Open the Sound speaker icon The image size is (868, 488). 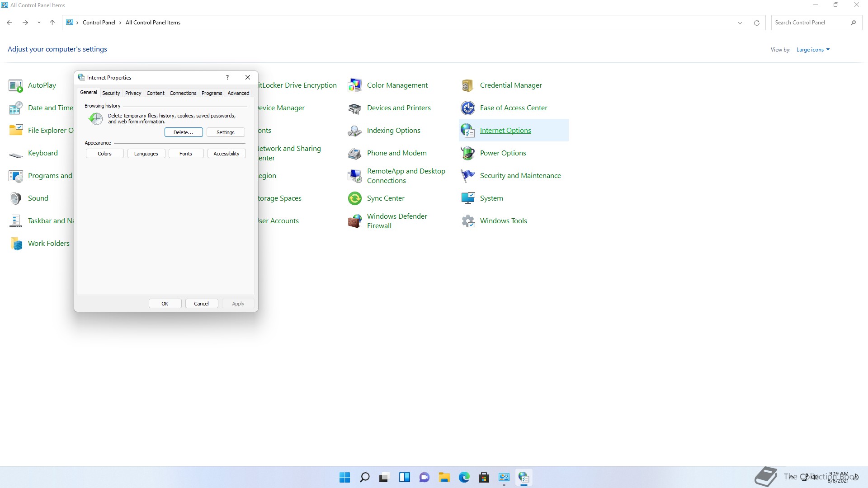tap(16, 198)
